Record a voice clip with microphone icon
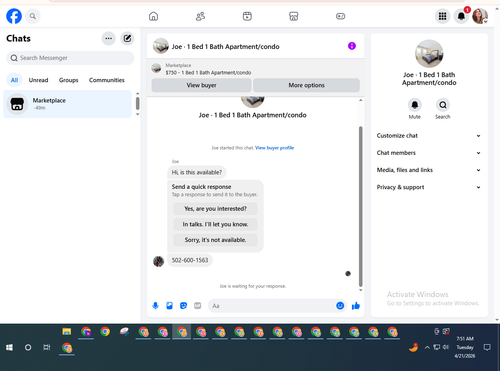Image resolution: width=500 pixels, height=371 pixels. pos(155,306)
